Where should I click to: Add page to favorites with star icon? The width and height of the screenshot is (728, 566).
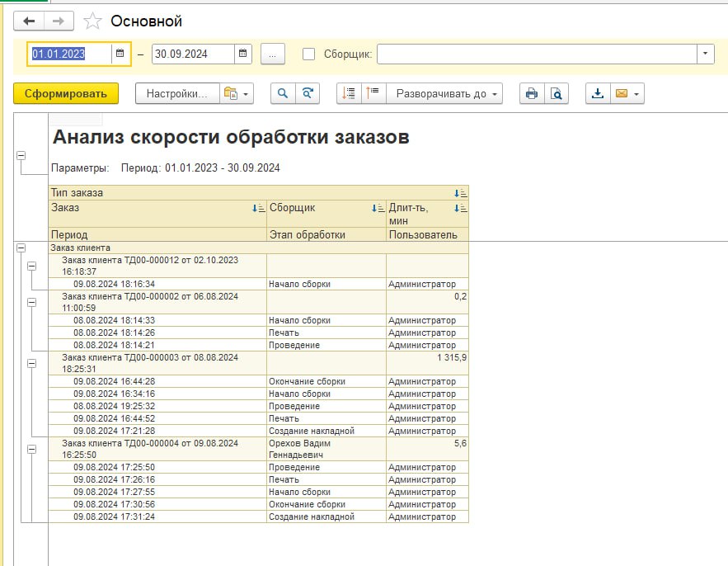pyautogui.click(x=92, y=21)
